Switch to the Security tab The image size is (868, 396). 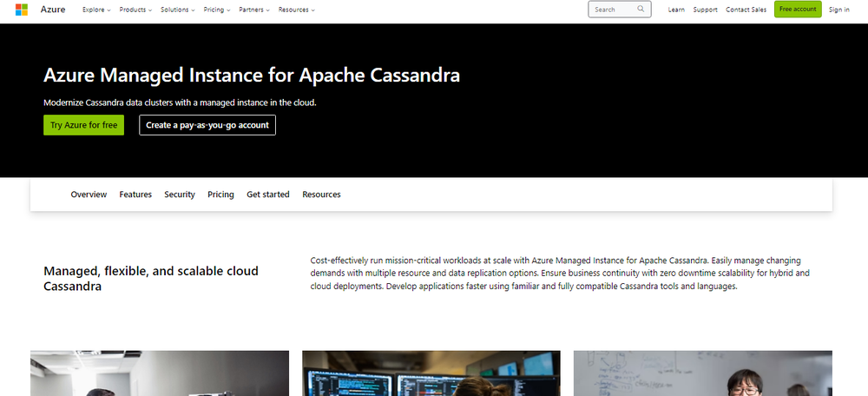point(180,195)
